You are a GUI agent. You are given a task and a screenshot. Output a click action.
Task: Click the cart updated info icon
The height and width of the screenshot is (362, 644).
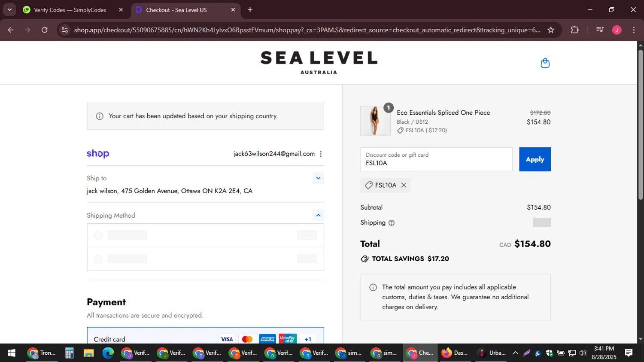pos(100,116)
